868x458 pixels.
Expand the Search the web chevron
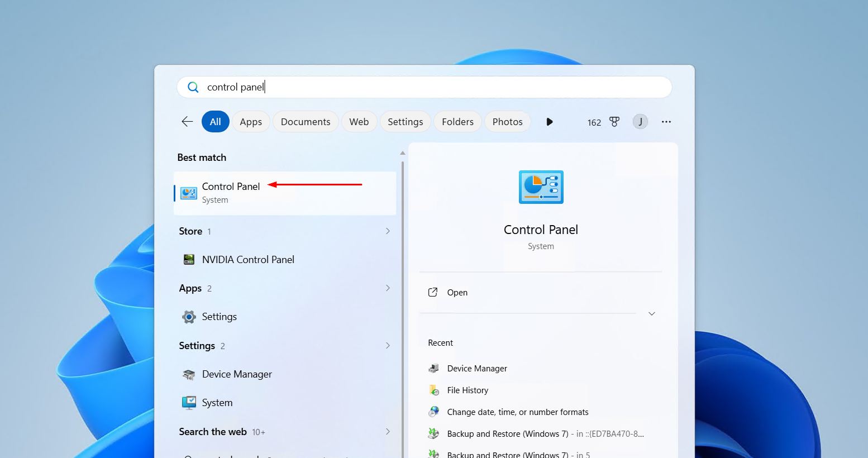pyautogui.click(x=388, y=432)
